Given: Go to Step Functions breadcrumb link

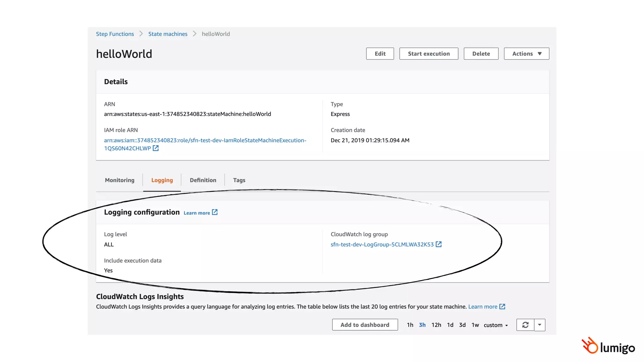Looking at the screenshot, I should [x=115, y=34].
